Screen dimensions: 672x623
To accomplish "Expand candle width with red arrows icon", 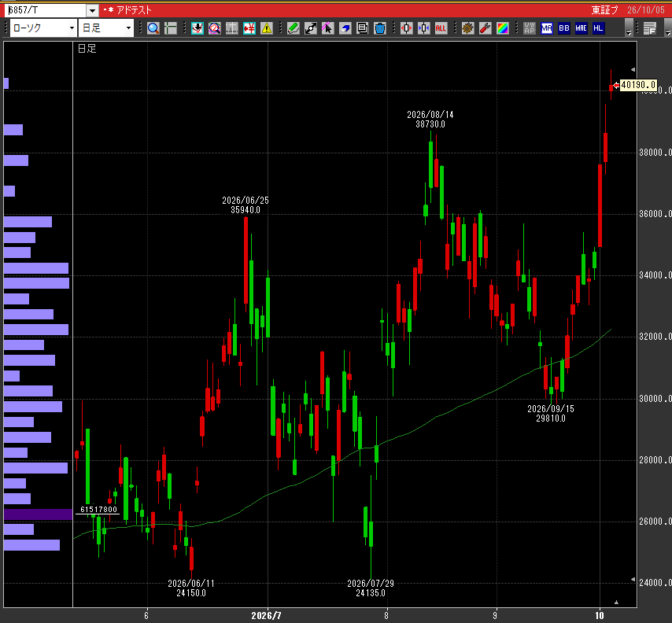I will (406, 28).
